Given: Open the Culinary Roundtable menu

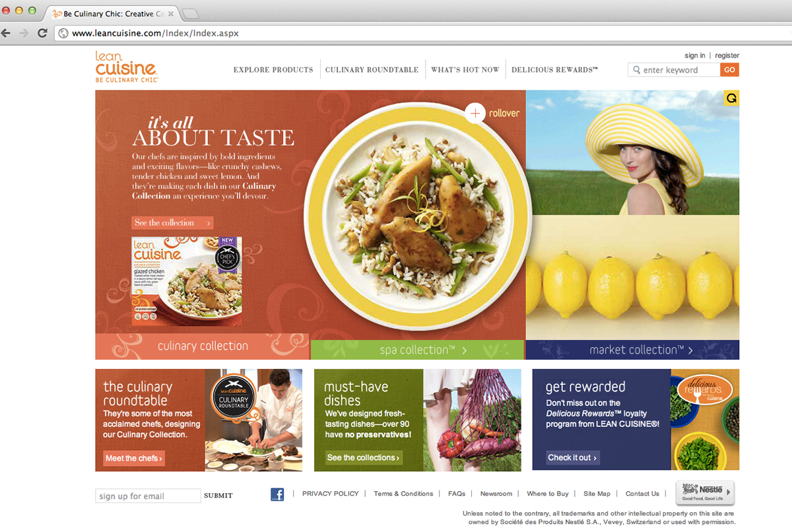Looking at the screenshot, I should point(372,69).
